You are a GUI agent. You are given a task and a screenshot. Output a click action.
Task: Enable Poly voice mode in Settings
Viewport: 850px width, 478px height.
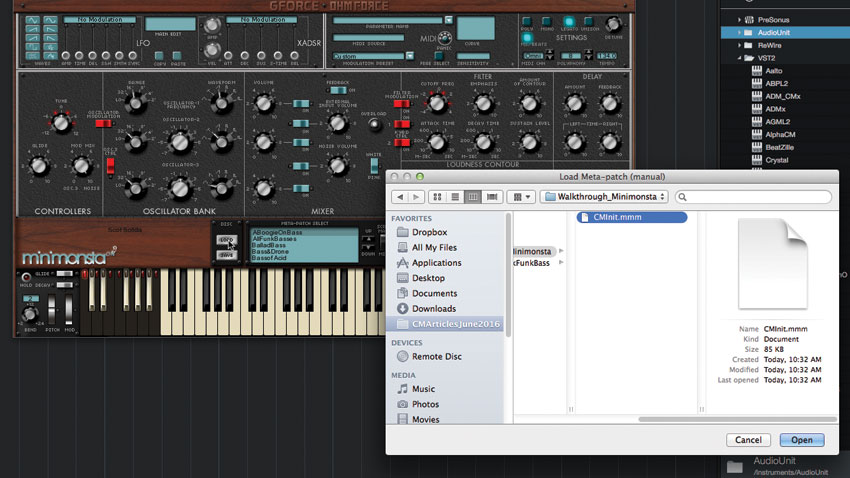click(x=526, y=21)
